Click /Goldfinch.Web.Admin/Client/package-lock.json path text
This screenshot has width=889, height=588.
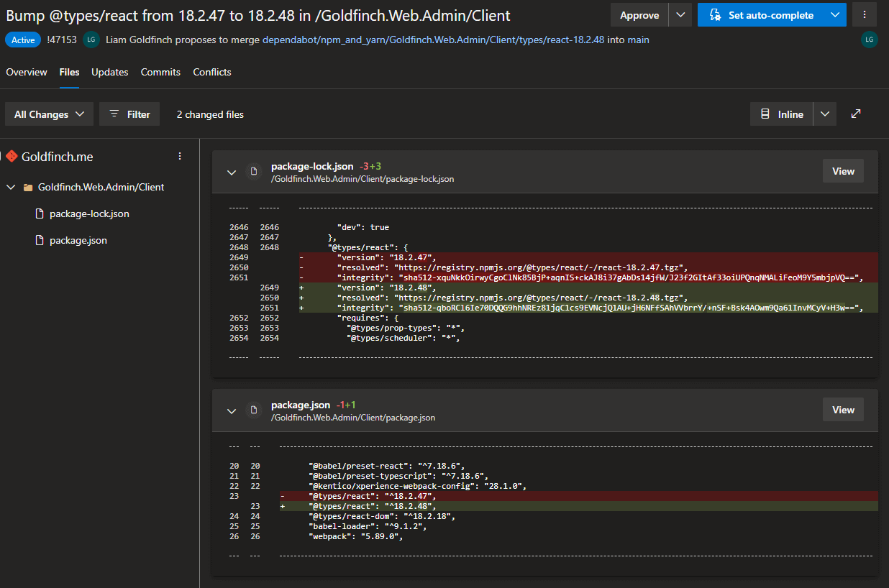click(x=363, y=179)
